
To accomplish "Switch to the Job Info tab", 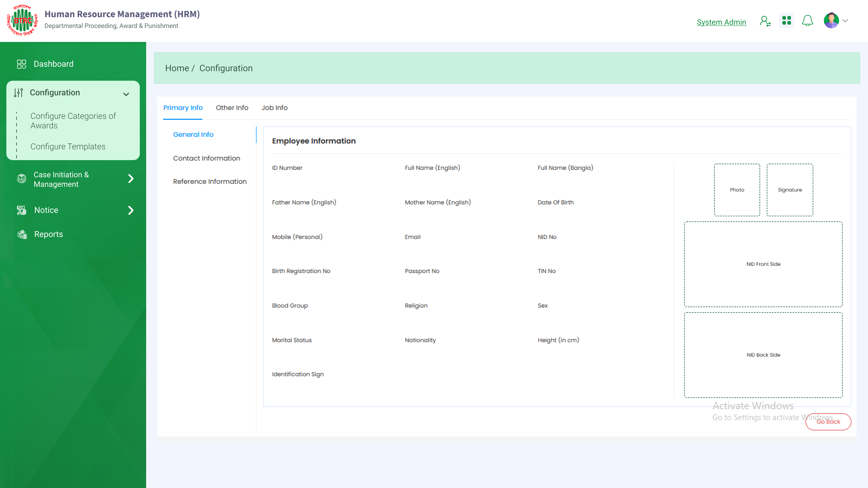I will tap(274, 108).
